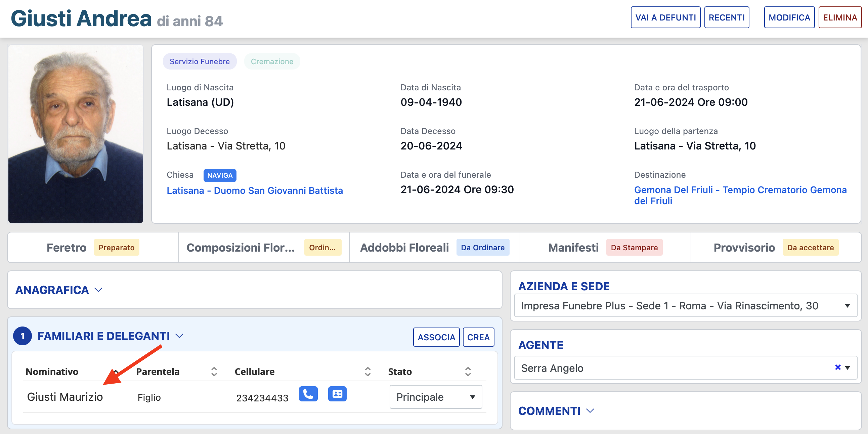The image size is (868, 434).
Task: Click the blue phone call icon
Action: (308, 394)
